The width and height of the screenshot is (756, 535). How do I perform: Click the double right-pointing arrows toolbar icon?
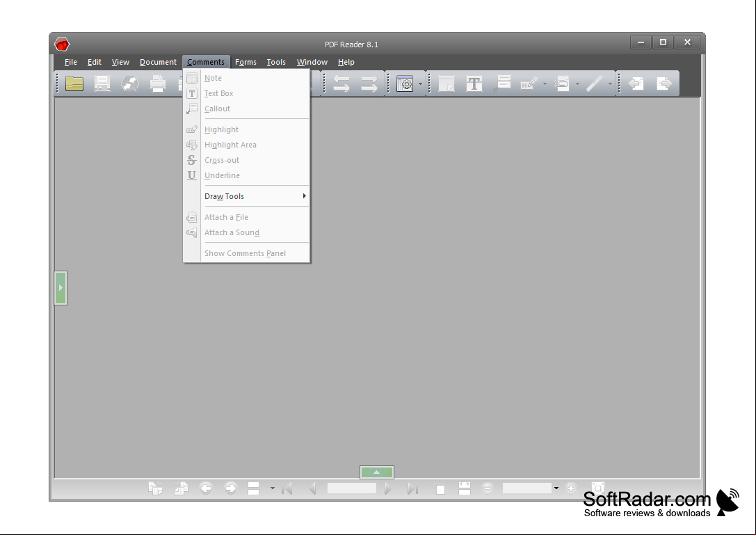coord(369,83)
